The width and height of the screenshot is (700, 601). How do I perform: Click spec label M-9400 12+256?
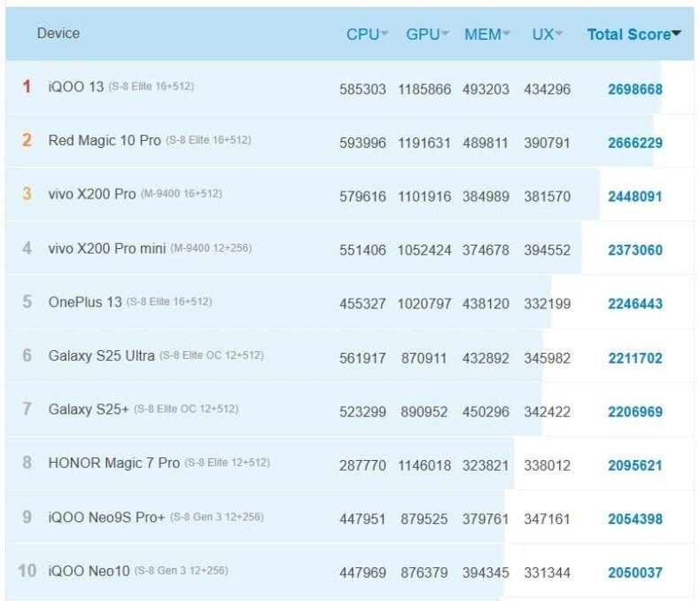(x=211, y=248)
